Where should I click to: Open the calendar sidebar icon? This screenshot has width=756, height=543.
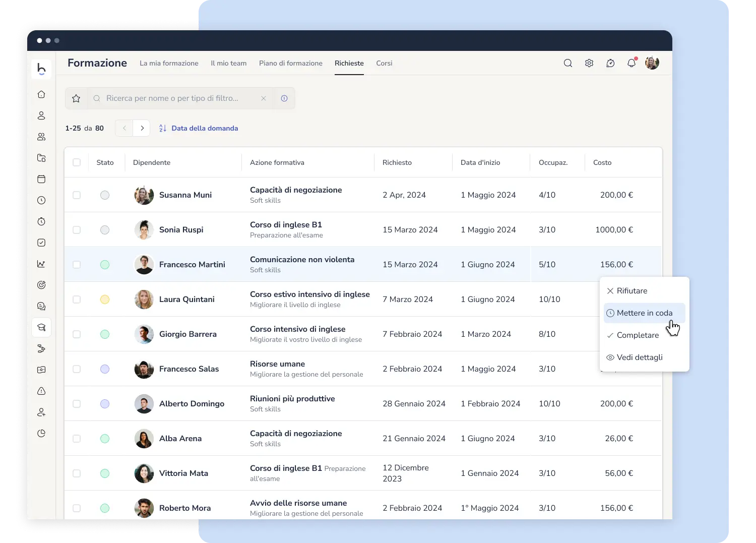41,179
